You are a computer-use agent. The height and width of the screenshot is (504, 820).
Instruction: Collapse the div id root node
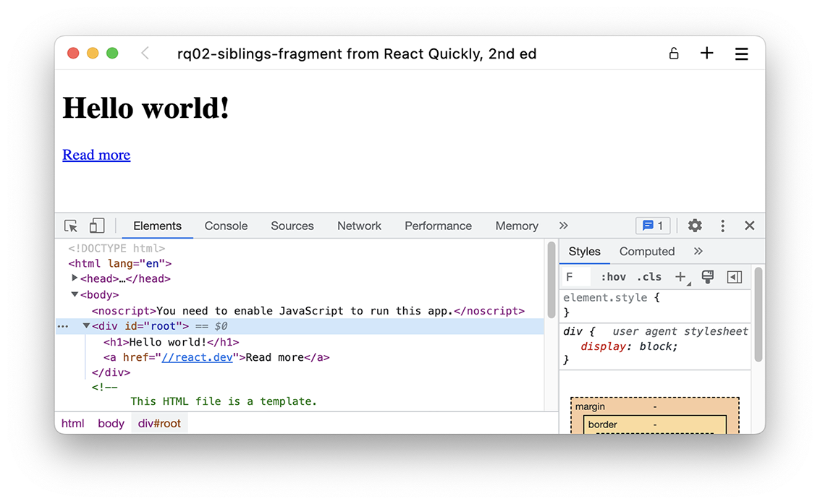click(86, 326)
